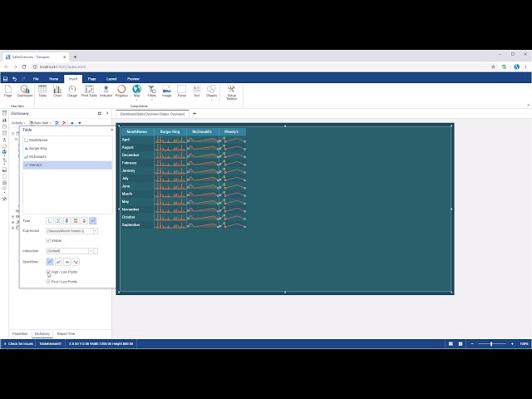
Task: Switch to the File menu
Action: coord(36,79)
